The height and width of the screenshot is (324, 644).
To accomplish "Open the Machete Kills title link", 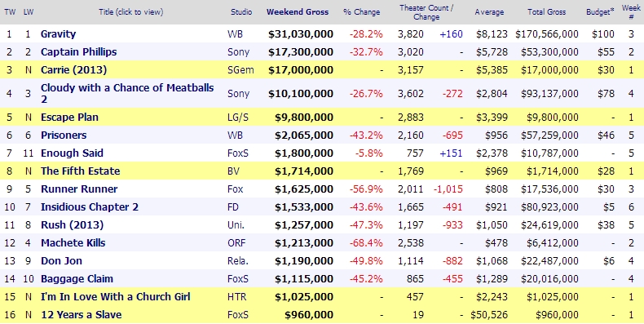I will coord(73,243).
